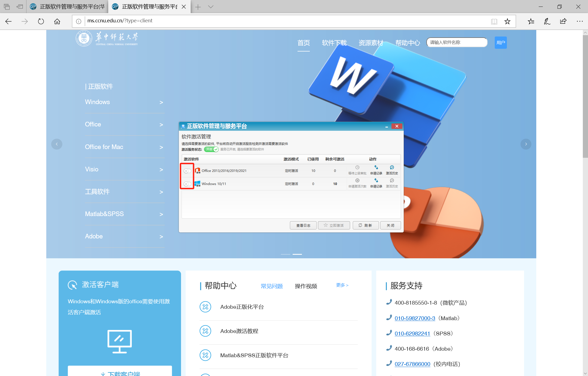
Task: Select the second carousel indicator dash
Action: 297,254
